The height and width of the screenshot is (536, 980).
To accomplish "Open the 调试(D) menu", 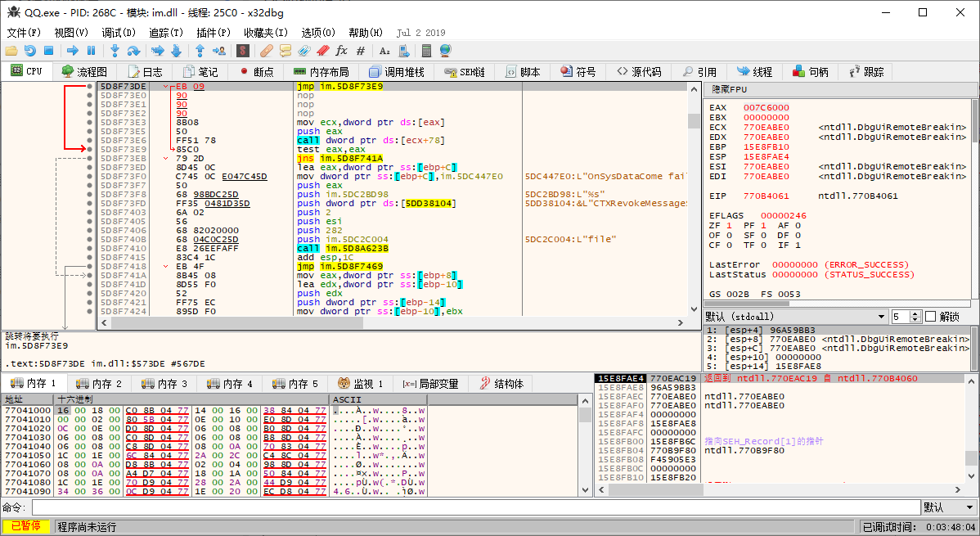I will point(119,33).
